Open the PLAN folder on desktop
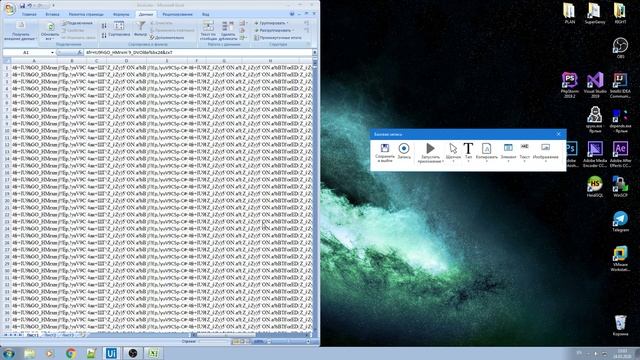The height and width of the screenshot is (360, 640). point(569,13)
